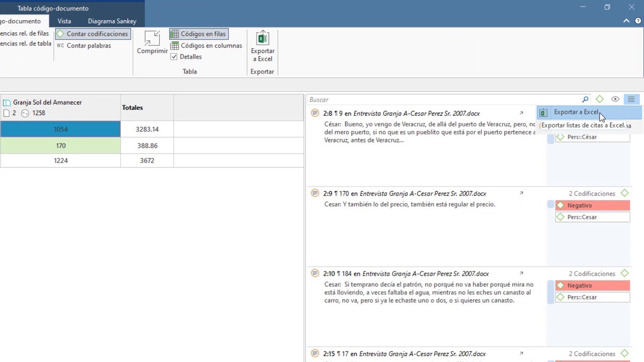Viewport: 644px width, 362px height.
Task: Click frecuencias rel. de filas option
Action: (x=25, y=34)
